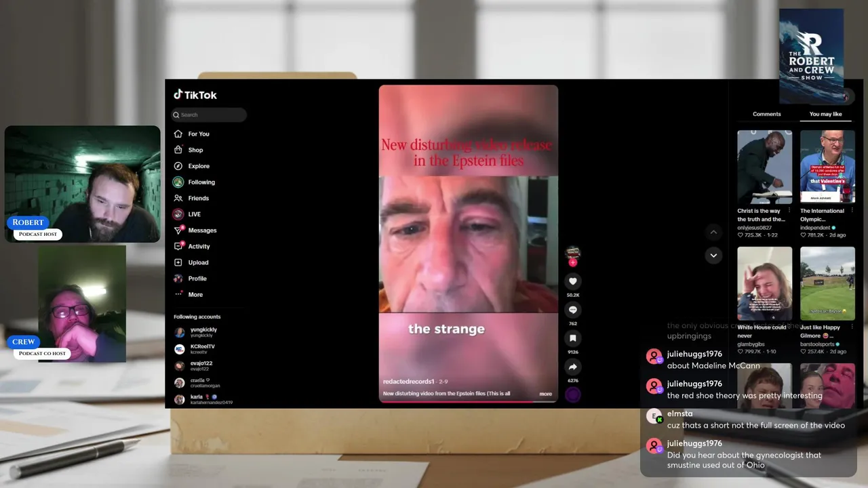Click the TikTok logo
This screenshot has height=488, width=868.
tap(195, 95)
